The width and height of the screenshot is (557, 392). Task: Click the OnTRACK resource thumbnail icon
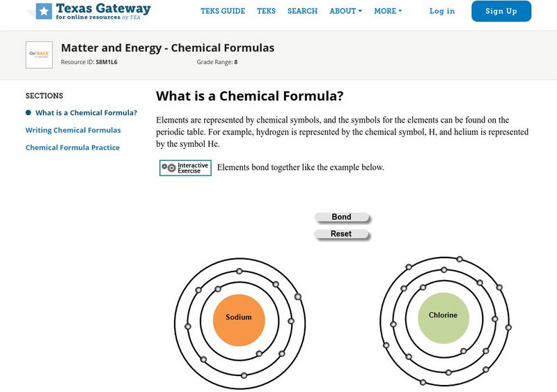coord(39,54)
